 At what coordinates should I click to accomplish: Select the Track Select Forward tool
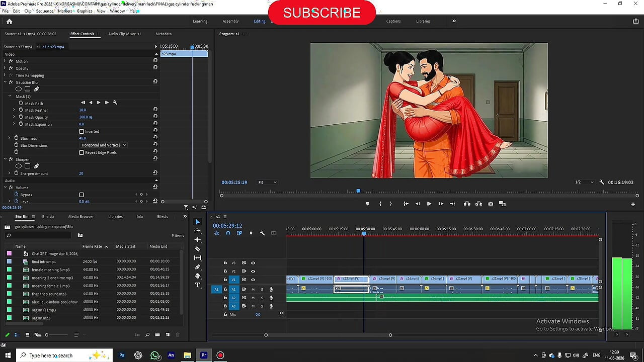(x=197, y=231)
